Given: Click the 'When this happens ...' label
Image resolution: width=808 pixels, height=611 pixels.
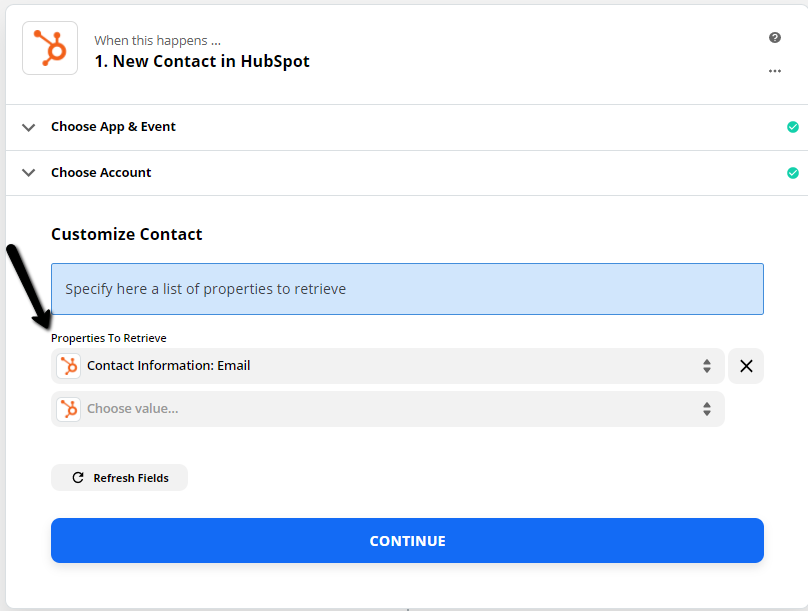Looking at the screenshot, I should [x=158, y=40].
